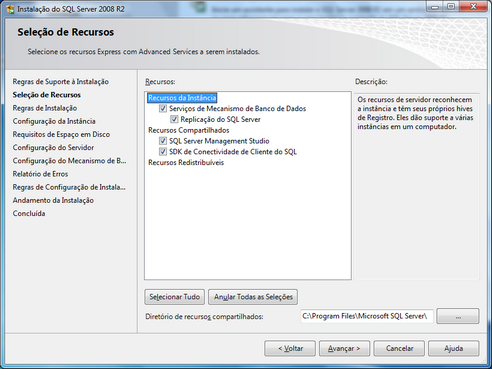Minimize the installer window
492x369 pixels.
coord(434,7)
